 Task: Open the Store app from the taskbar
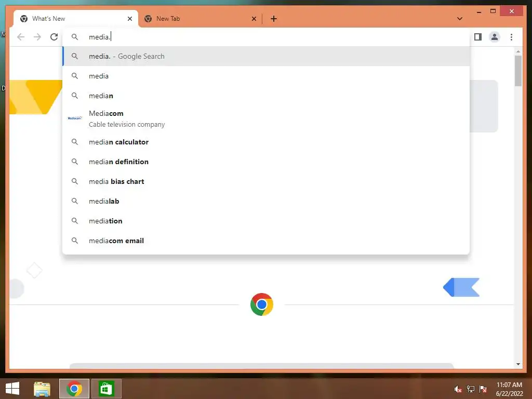click(x=106, y=389)
